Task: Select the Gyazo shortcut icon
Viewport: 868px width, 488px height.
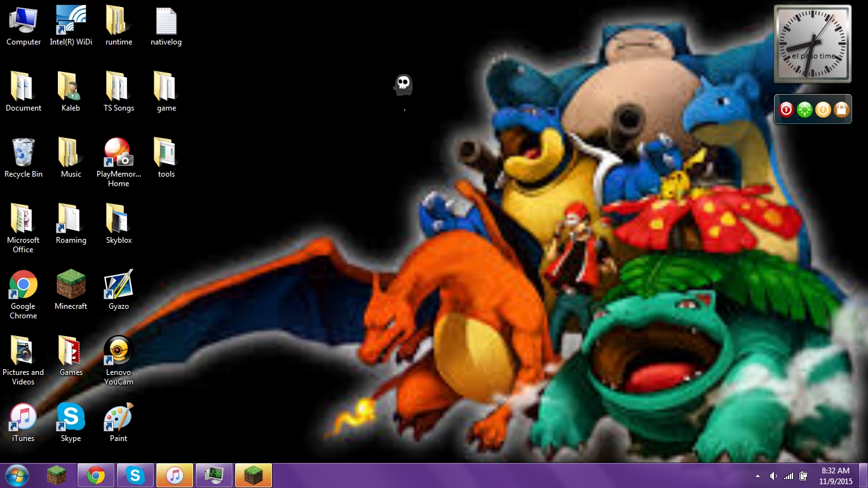Action: click(119, 290)
